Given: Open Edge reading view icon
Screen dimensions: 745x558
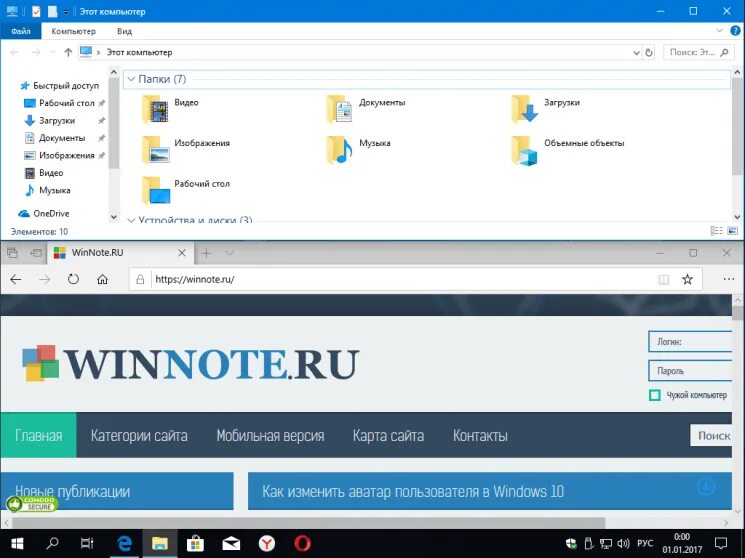Looking at the screenshot, I should point(663,279).
